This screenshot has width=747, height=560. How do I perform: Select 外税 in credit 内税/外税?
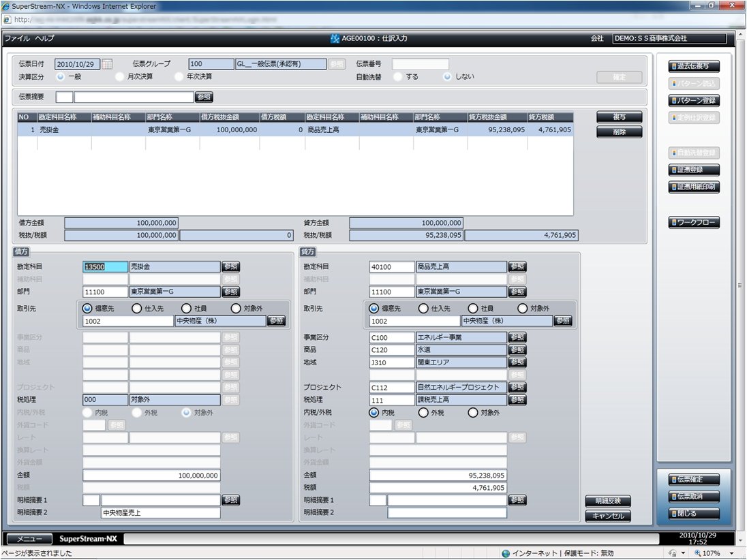(x=423, y=413)
